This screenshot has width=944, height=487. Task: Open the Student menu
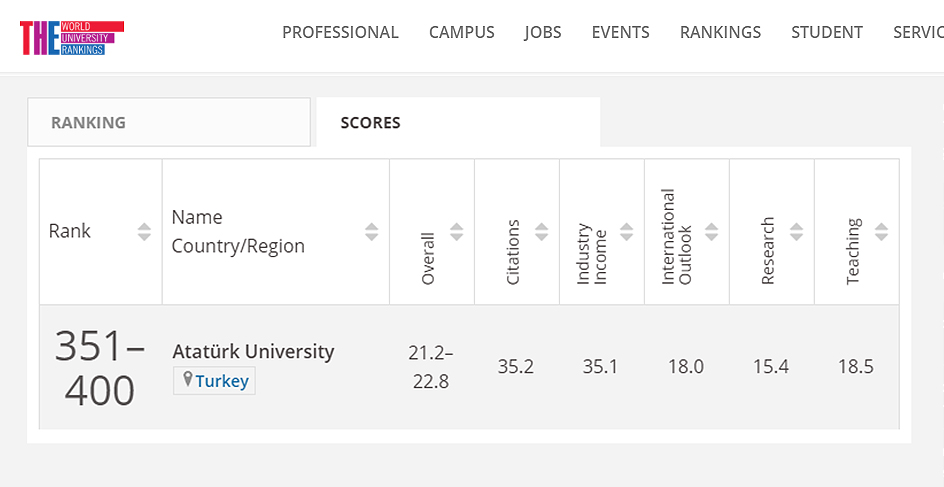tap(827, 32)
